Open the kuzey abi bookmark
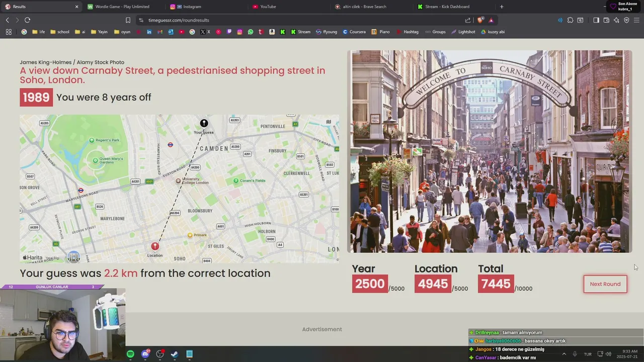The width and height of the screenshot is (644, 362). (x=493, y=32)
